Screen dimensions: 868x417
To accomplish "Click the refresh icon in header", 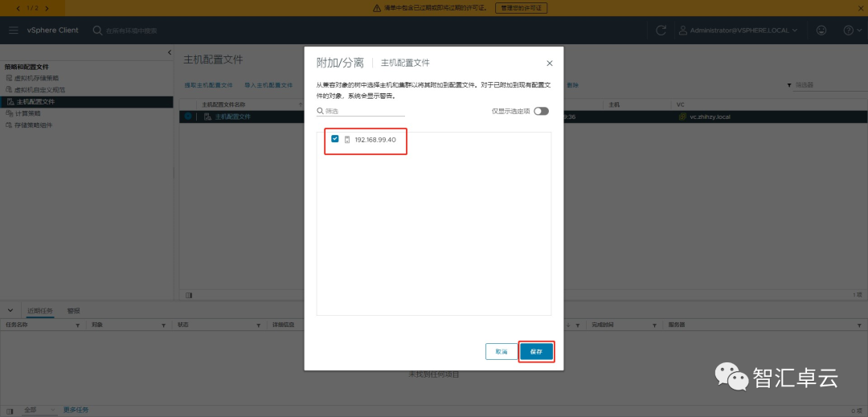I will point(661,31).
